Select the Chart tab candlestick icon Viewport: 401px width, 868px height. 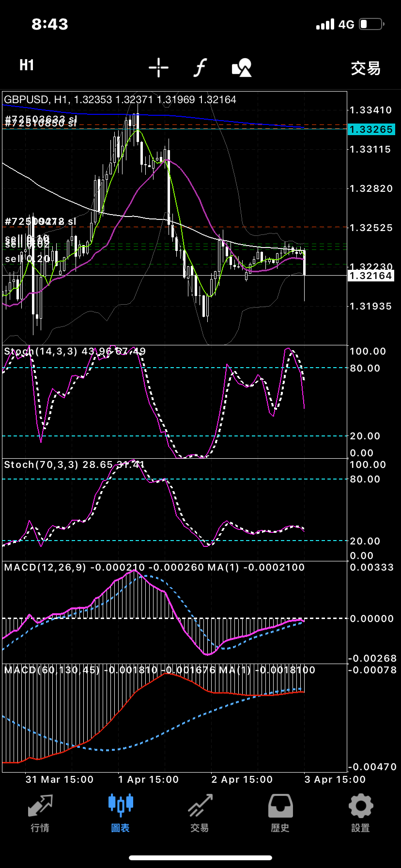pyautogui.click(x=120, y=813)
